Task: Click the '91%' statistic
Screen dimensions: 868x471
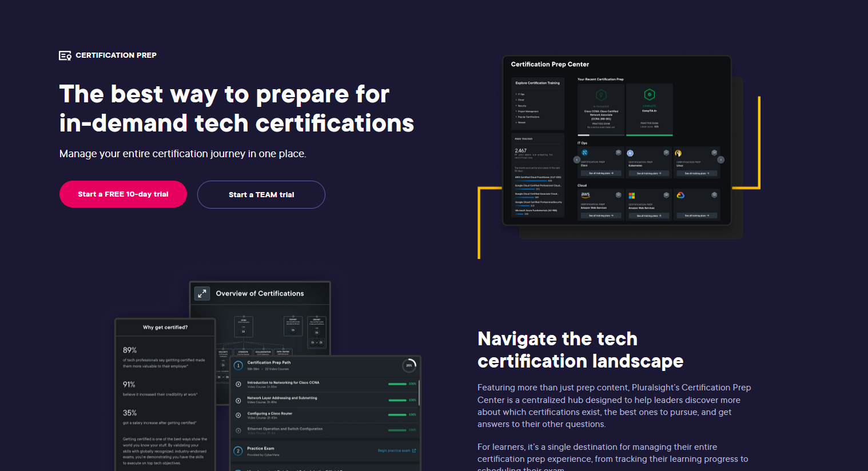Action: click(x=129, y=385)
